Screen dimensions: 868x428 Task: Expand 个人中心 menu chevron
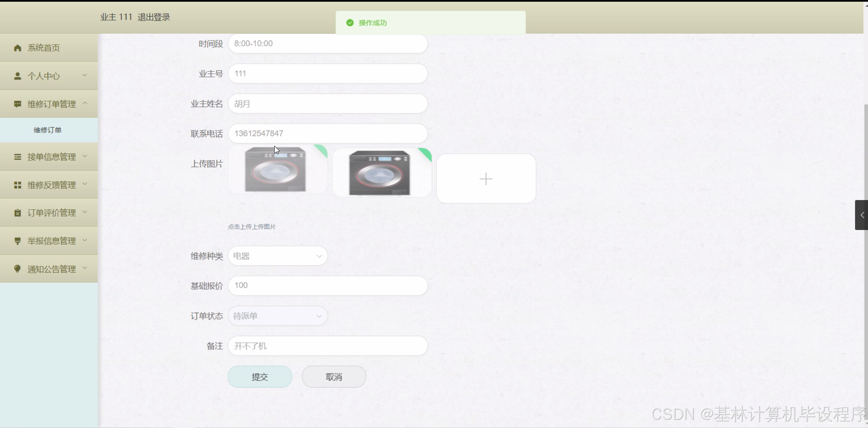pos(85,75)
